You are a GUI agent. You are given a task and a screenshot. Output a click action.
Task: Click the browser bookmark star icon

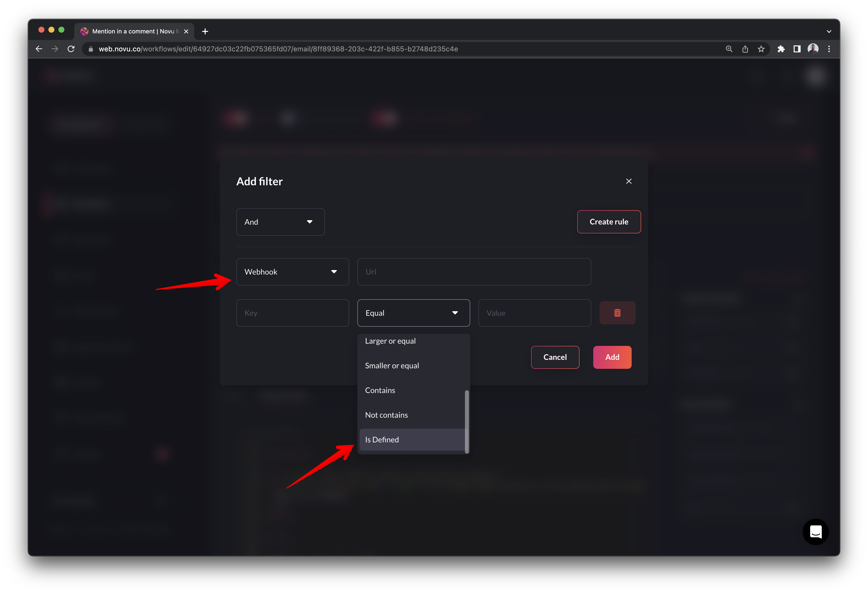coord(762,49)
